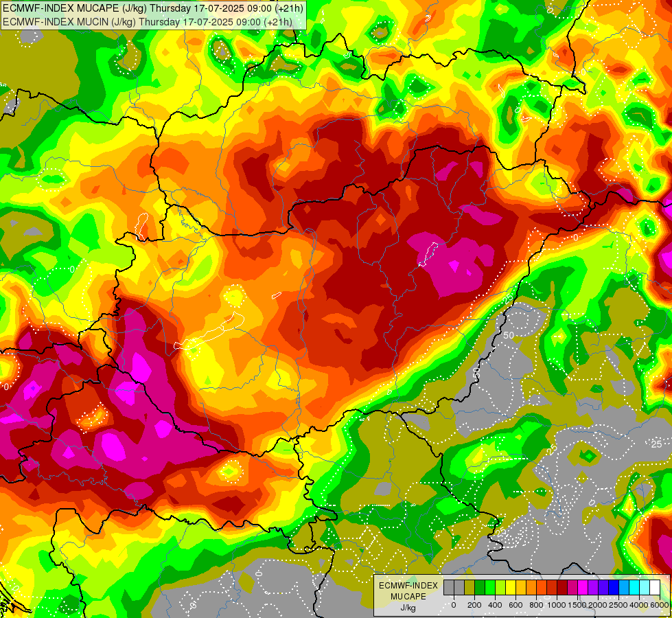This screenshot has width=672, height=618.
Task: Select the pale cyan swatch right of 4000
Action: click(x=645, y=587)
